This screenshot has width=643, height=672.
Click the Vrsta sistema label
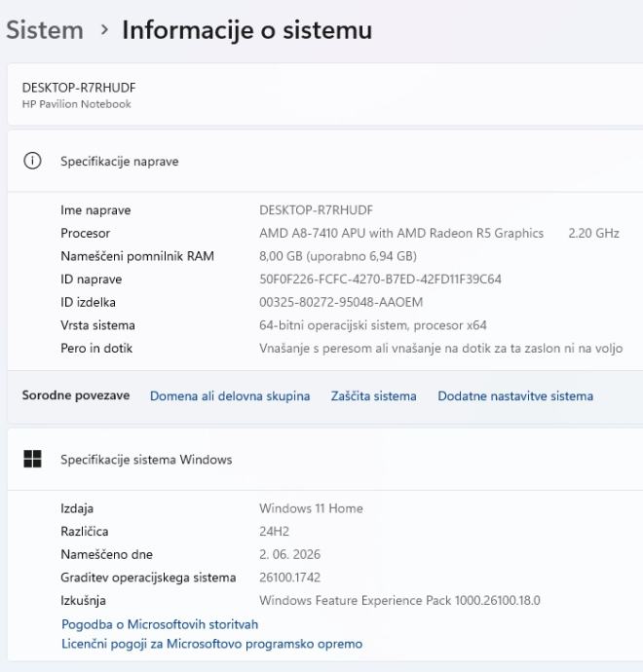click(97, 325)
